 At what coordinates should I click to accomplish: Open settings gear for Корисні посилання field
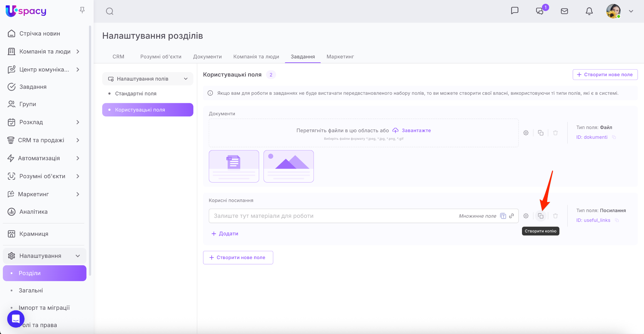pyautogui.click(x=526, y=216)
